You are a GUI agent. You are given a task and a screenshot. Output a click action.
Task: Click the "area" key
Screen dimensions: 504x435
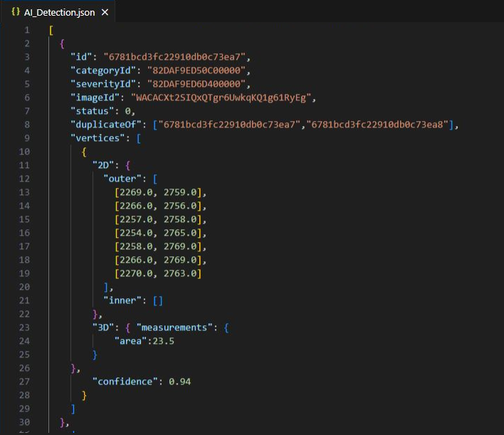[130, 341]
